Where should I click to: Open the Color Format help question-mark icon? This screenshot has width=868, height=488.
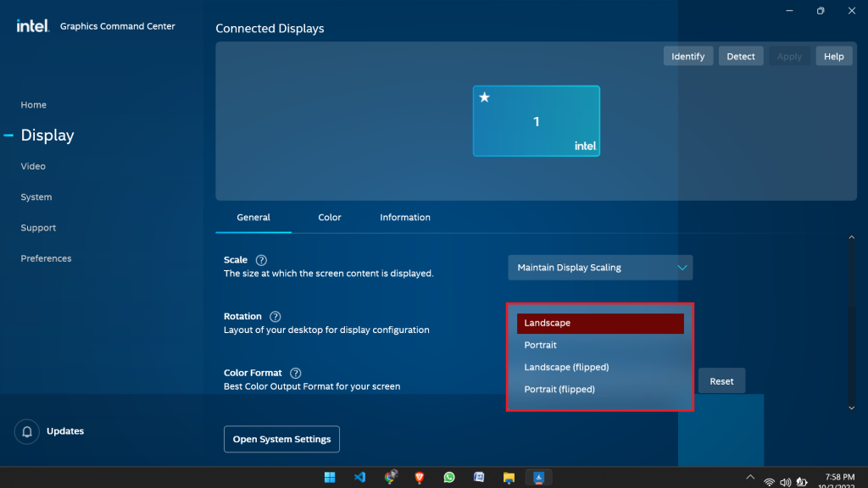(296, 373)
